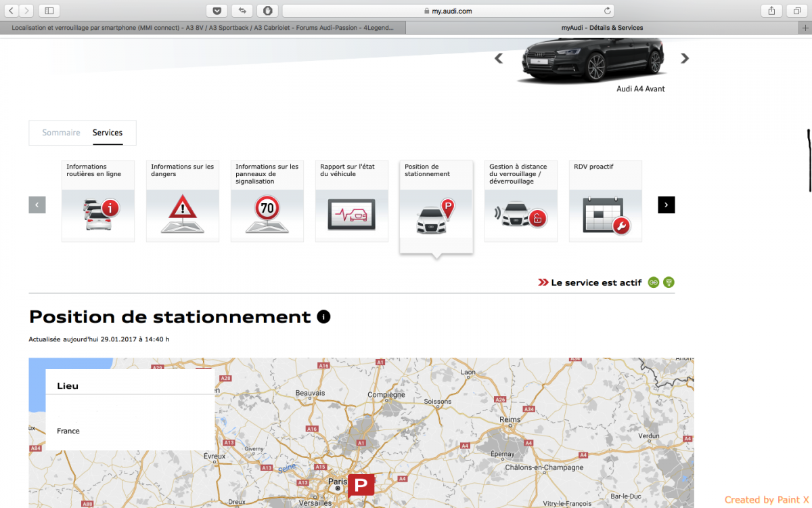Select the 'Informations sur les dangers' tile
Viewport: 812px width, 508px height.
point(183,201)
